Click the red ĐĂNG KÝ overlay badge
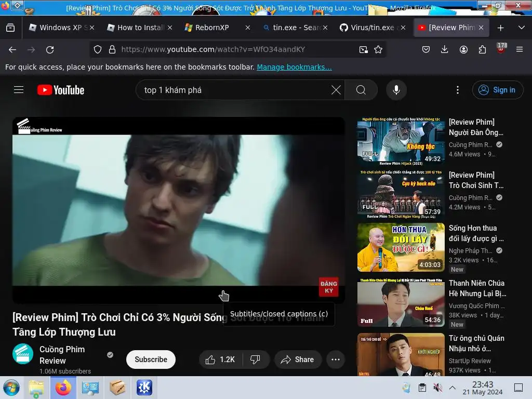 pyautogui.click(x=328, y=287)
